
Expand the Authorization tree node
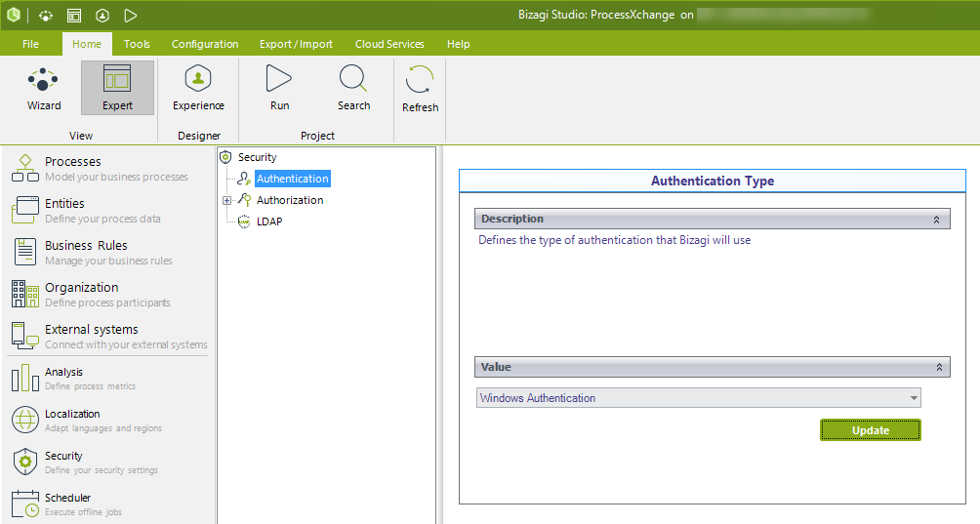click(226, 200)
